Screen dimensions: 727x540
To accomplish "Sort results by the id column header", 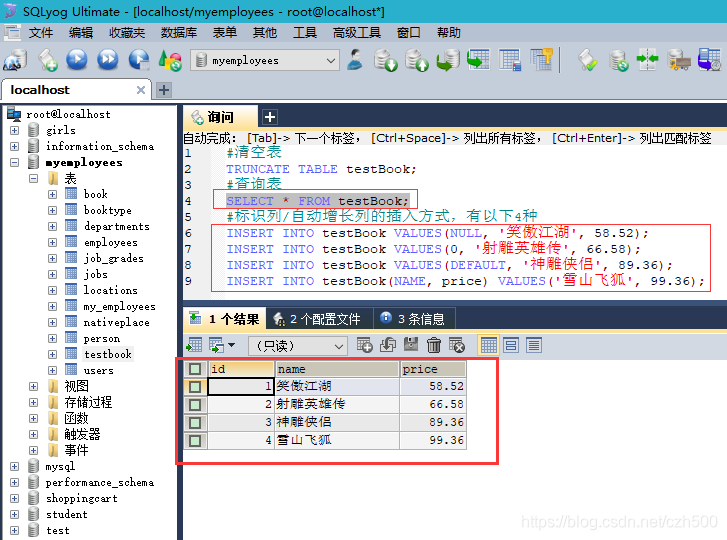I will 241,369.
